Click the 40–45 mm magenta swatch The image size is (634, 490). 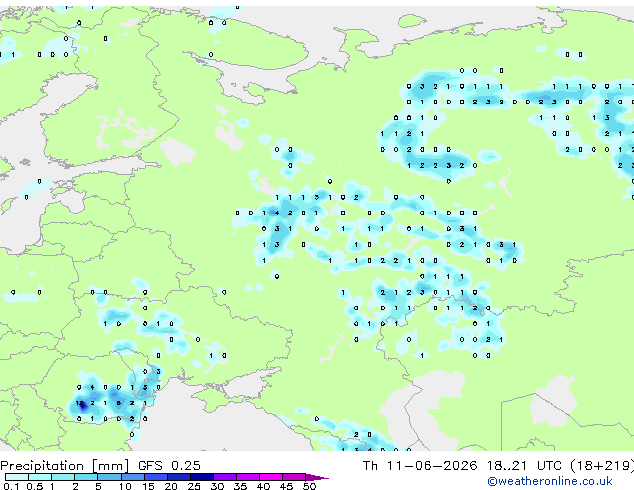tap(271, 477)
